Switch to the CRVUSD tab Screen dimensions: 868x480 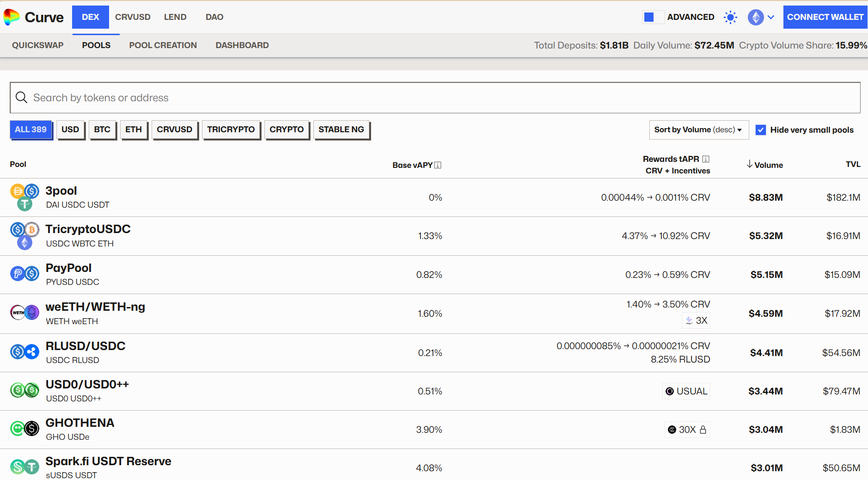coord(133,17)
